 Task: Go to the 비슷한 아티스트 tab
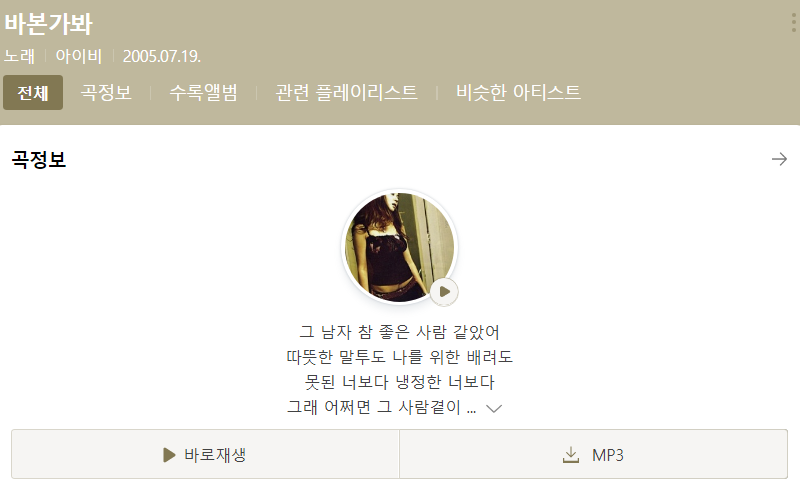coord(518,93)
